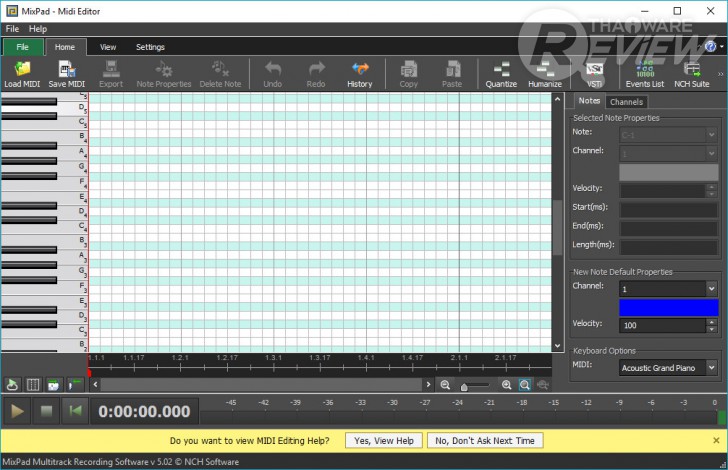Click the blue channel color swatch

(x=669, y=307)
